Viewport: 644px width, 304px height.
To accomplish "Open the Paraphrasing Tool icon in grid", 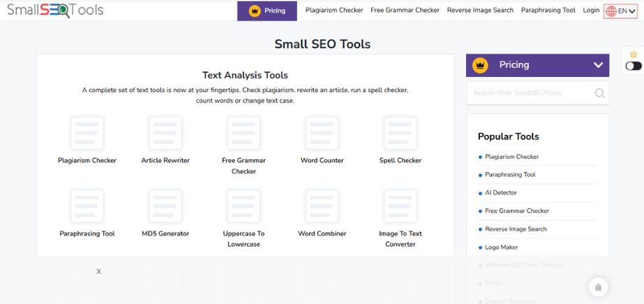I will click(87, 206).
